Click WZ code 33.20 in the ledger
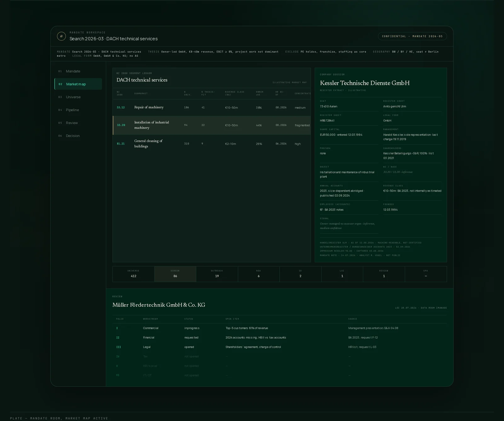 (121, 125)
